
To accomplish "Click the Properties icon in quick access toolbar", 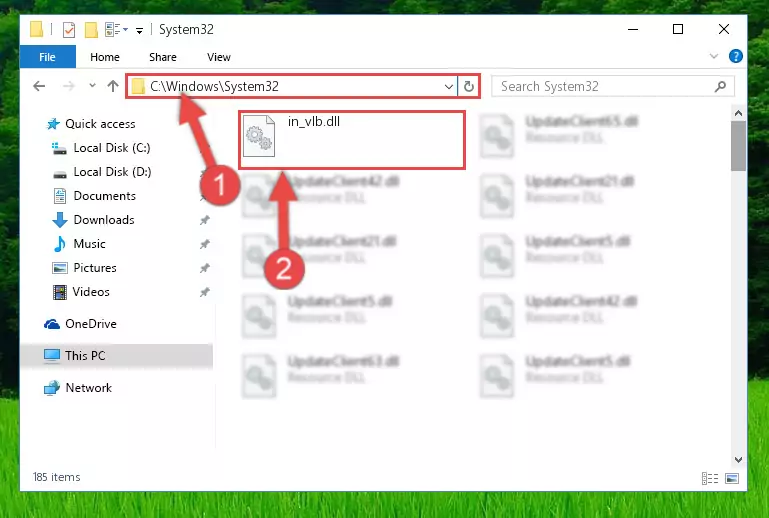I will tap(69, 30).
